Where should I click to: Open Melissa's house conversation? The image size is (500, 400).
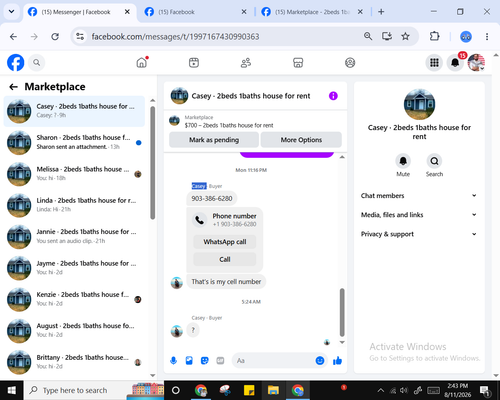(74, 174)
